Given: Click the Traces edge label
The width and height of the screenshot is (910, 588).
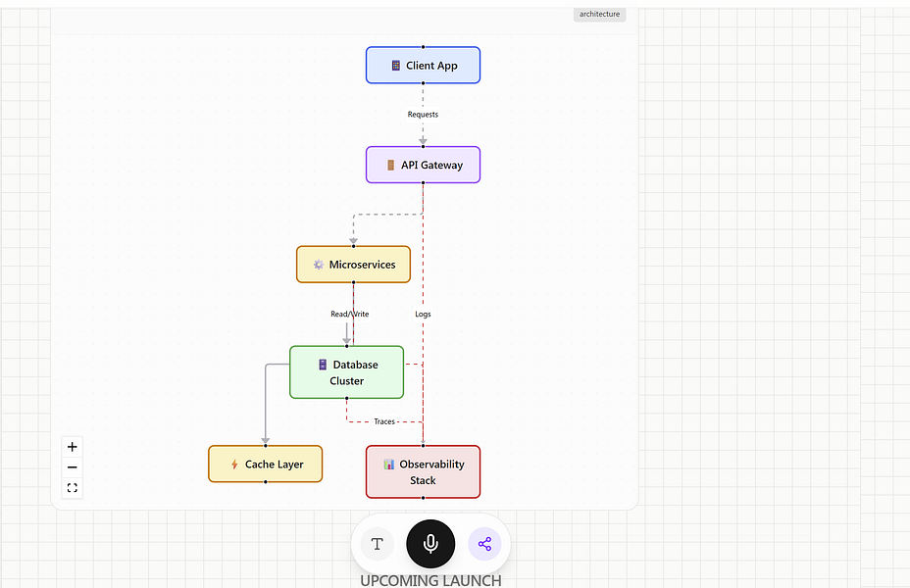Looking at the screenshot, I should (383, 421).
